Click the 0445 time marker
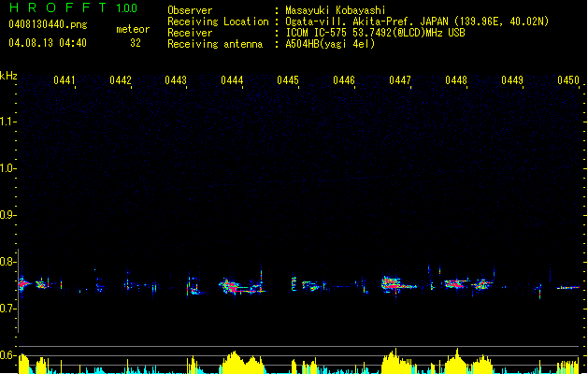This screenshot has width=588, height=374. tap(288, 80)
